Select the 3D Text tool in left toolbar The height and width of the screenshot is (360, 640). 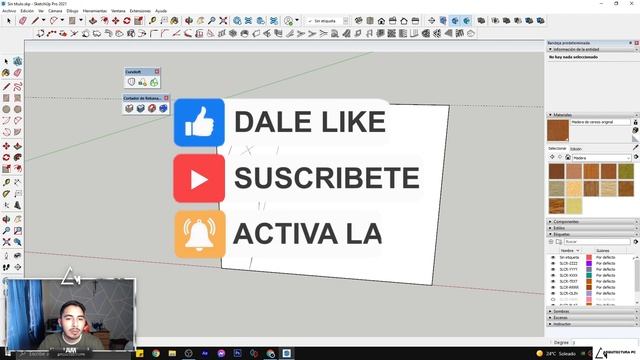18,205
